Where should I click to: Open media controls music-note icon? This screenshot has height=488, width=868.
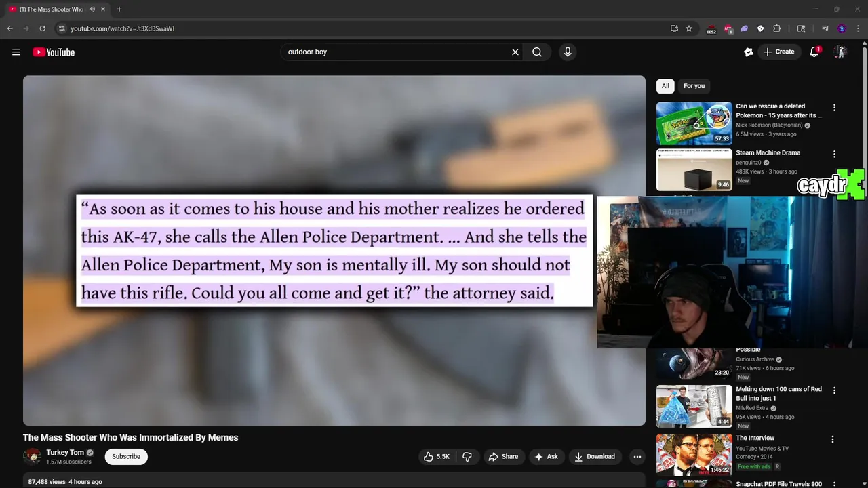coord(825,28)
